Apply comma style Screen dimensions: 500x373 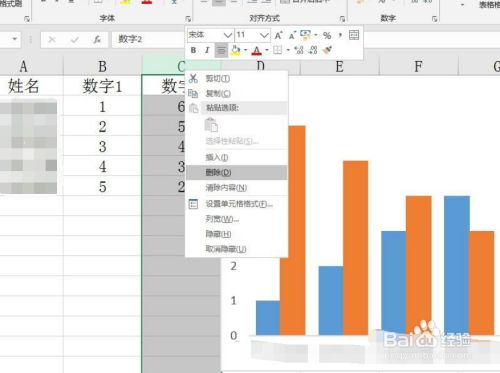coord(340,35)
